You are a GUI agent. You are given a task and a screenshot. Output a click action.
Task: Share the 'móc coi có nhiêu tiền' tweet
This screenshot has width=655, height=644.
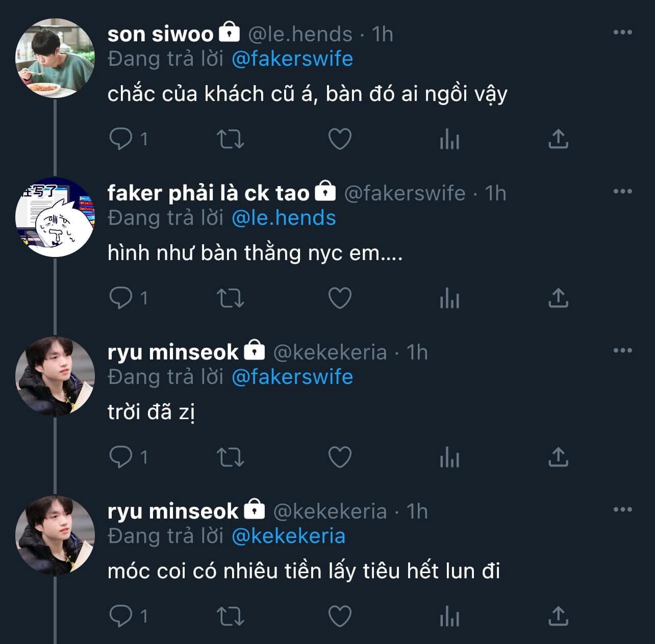[559, 616]
